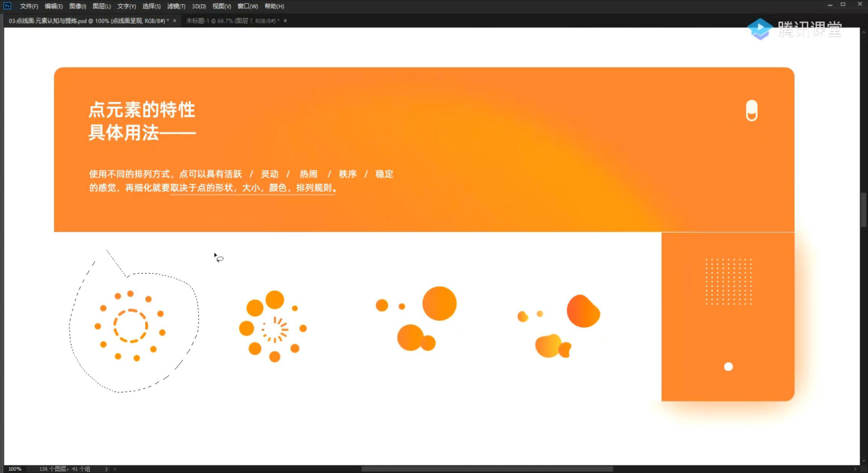This screenshot has width=868, height=473.
Task: Open the 编辑(E) menu
Action: pos(53,6)
